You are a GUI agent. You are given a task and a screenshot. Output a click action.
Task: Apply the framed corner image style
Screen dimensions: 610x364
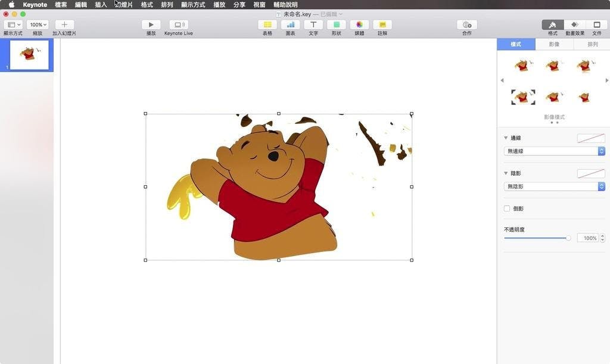(x=523, y=97)
